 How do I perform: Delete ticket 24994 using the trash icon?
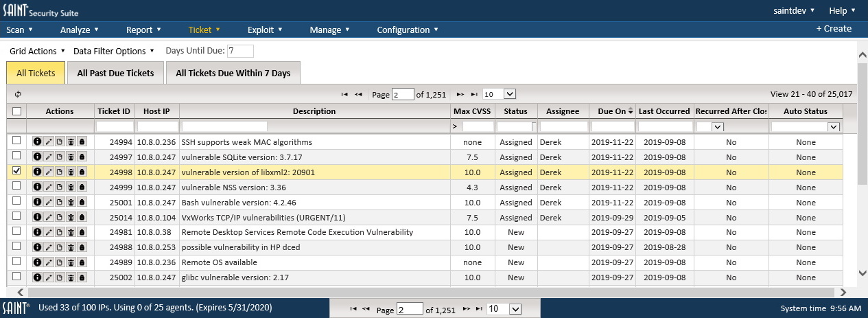click(71, 142)
